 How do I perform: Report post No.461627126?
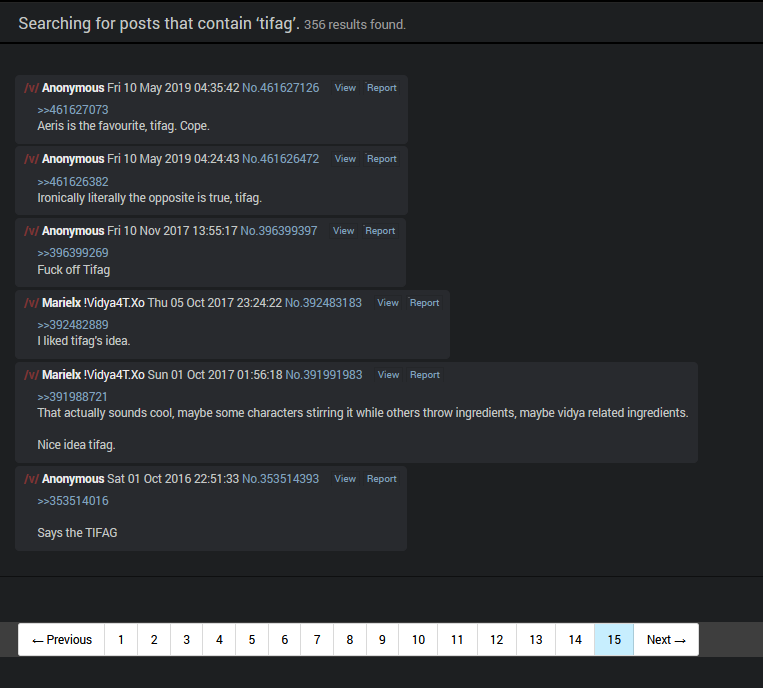tap(382, 88)
